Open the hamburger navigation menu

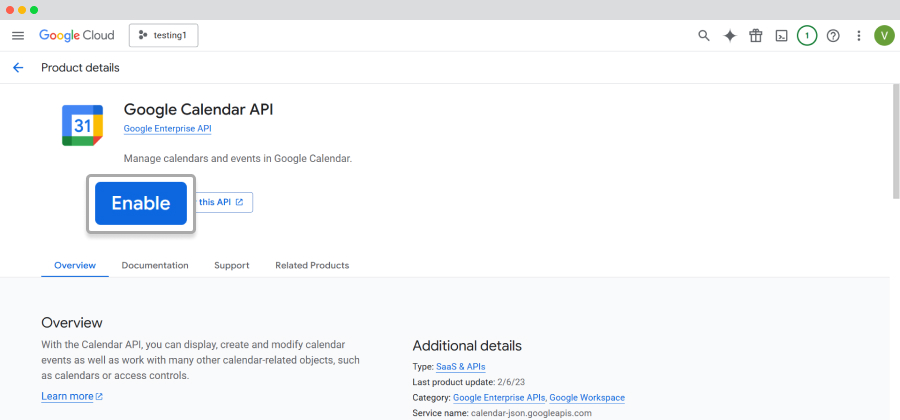(x=18, y=36)
